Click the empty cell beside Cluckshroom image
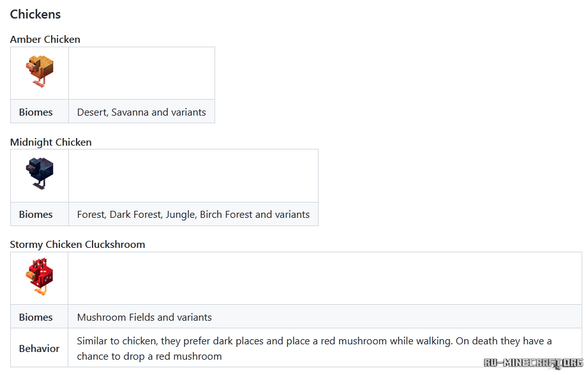 point(325,278)
